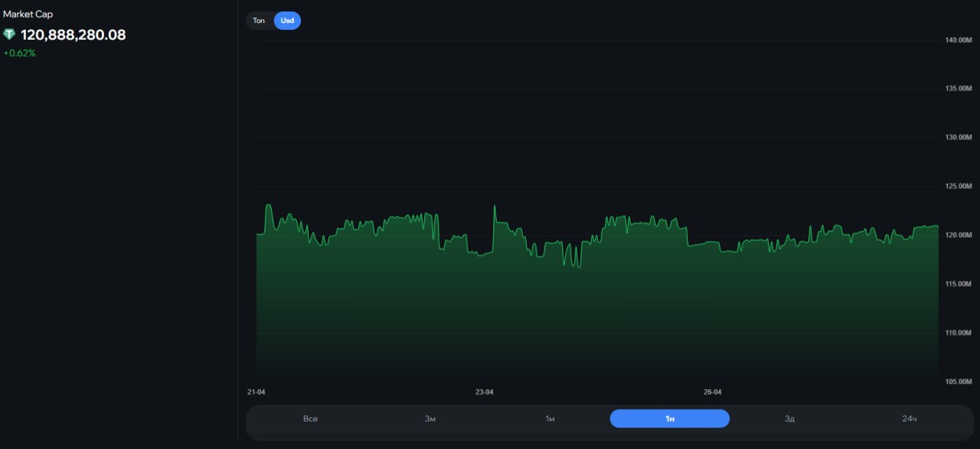Select the Usd currency toggle
This screenshot has height=449, width=980.
pos(287,21)
